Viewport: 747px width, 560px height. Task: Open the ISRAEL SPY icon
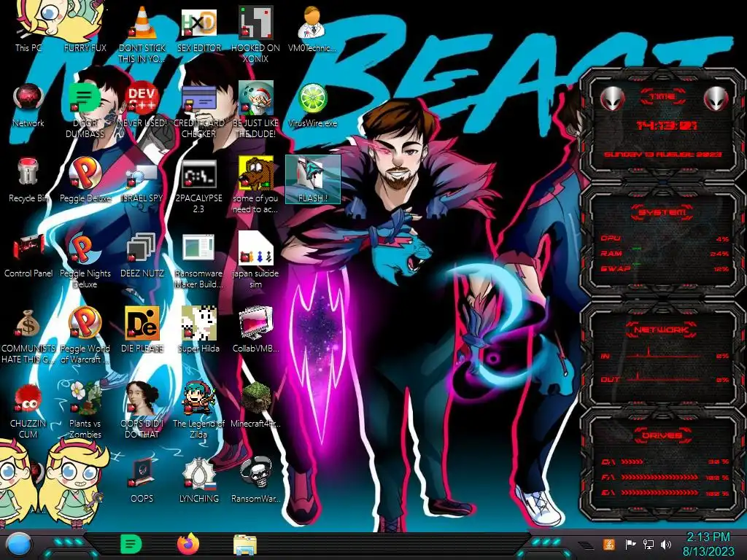point(142,183)
